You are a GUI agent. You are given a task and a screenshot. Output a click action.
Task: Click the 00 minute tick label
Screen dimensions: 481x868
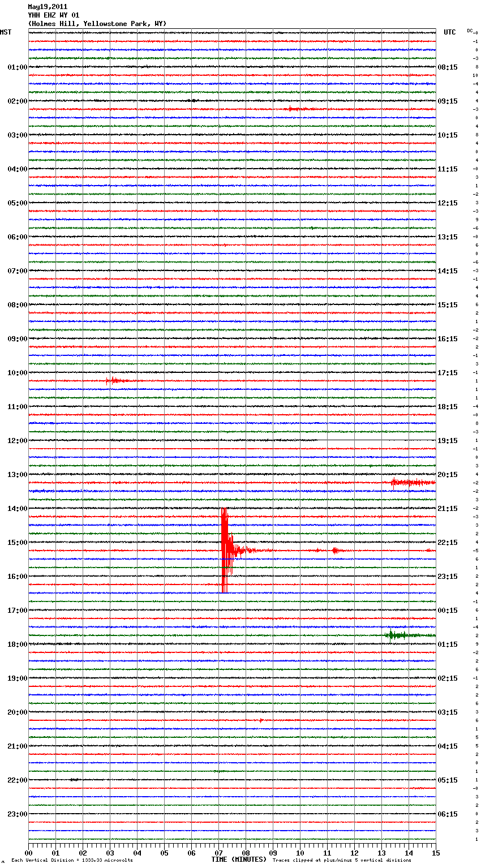[x=28, y=853]
